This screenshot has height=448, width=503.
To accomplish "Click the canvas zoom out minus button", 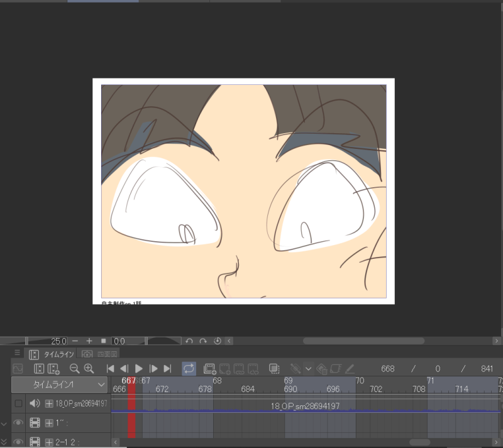I will point(75,341).
